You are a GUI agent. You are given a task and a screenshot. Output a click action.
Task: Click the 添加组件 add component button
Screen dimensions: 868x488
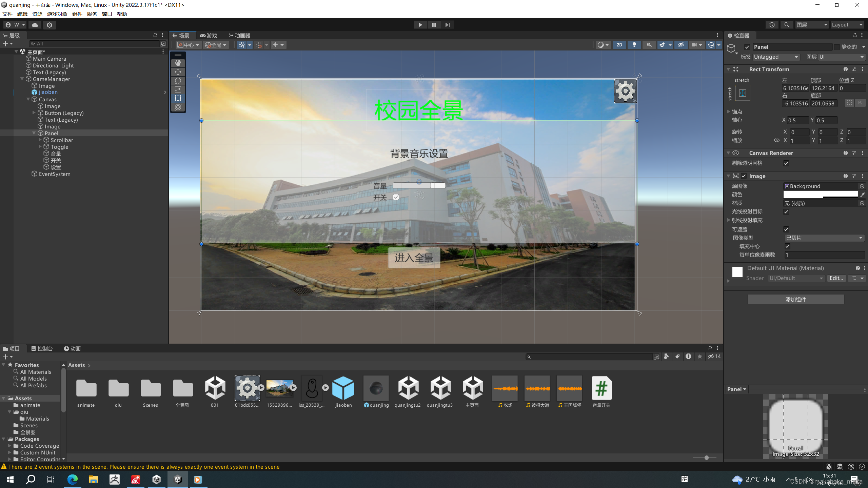(x=795, y=299)
